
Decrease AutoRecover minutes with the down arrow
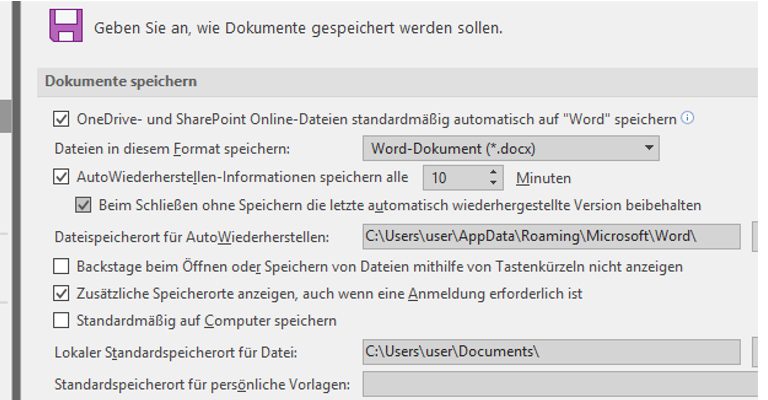click(x=493, y=184)
